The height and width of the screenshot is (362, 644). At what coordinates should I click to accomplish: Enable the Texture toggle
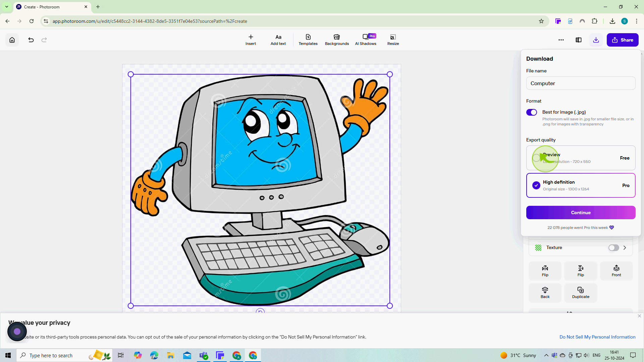tap(614, 247)
